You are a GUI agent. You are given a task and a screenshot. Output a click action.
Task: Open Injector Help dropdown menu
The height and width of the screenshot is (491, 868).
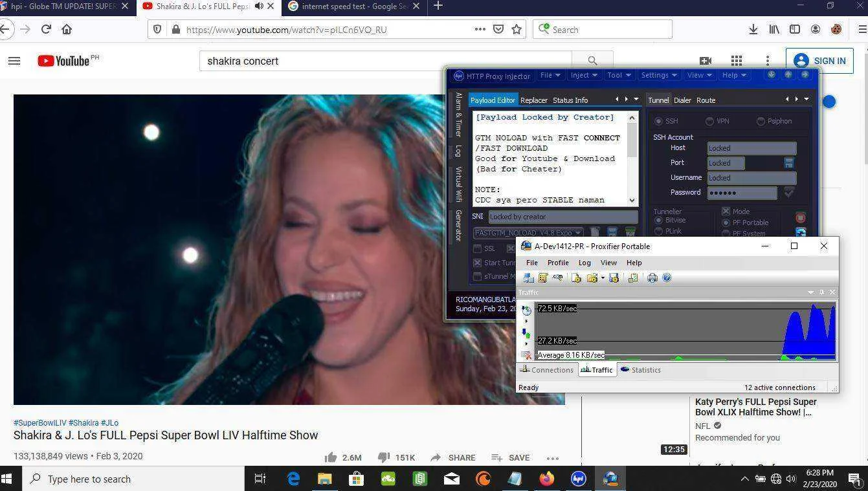pyautogui.click(x=733, y=75)
